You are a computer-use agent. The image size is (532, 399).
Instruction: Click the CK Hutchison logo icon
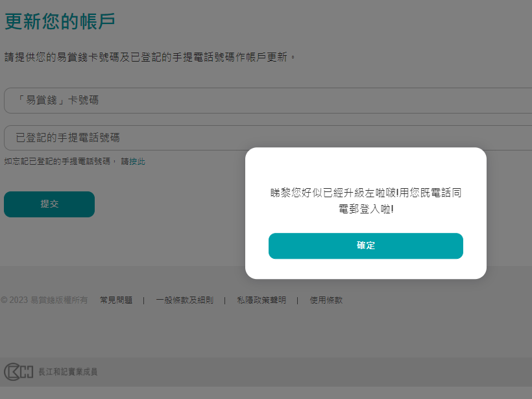click(x=18, y=372)
